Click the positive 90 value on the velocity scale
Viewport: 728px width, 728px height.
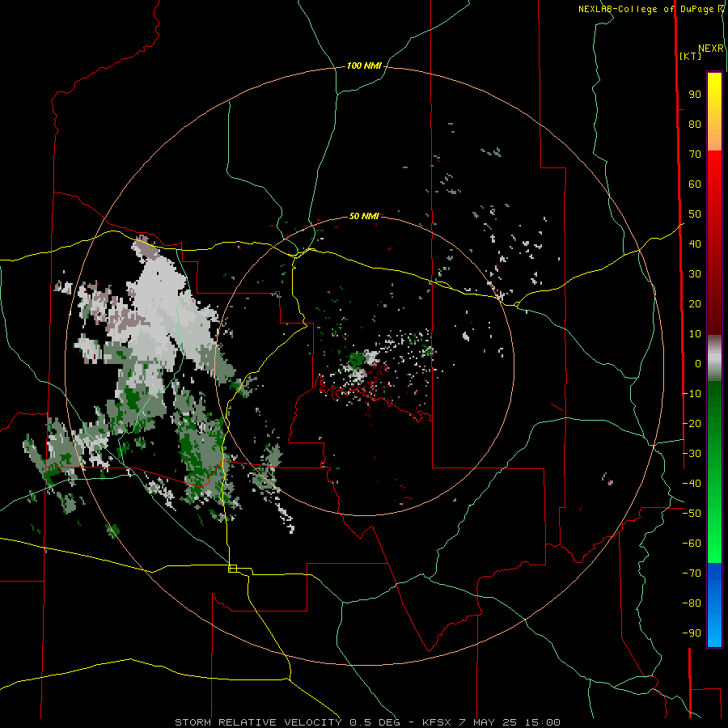coord(695,95)
